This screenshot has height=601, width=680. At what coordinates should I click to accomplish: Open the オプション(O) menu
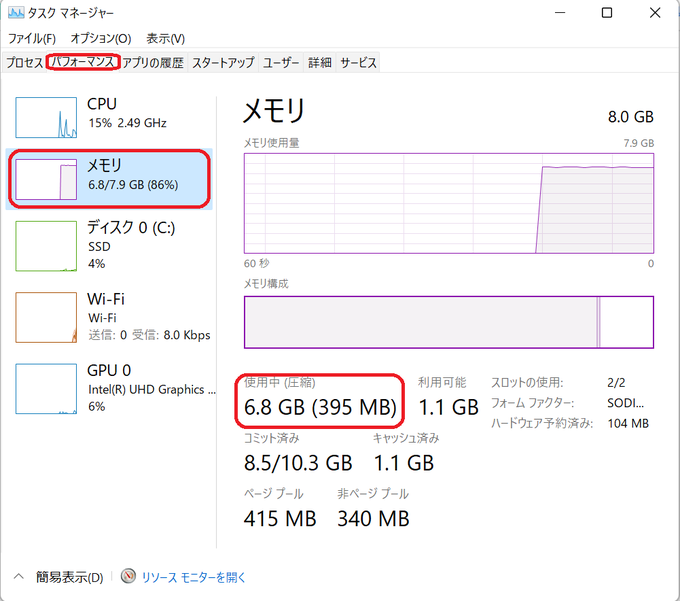point(102,38)
